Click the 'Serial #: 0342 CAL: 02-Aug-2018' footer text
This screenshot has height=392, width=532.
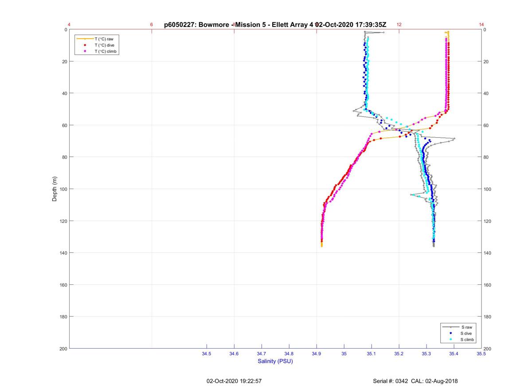(x=415, y=381)
